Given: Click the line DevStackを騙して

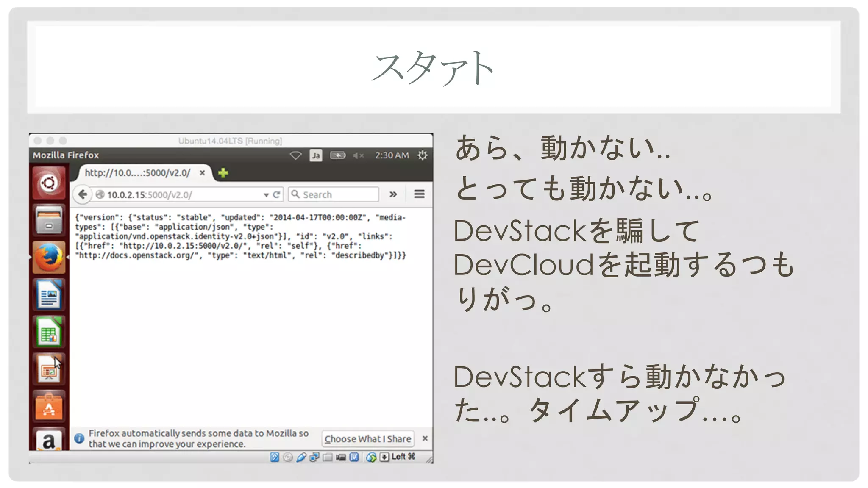Looking at the screenshot, I should click(577, 230).
